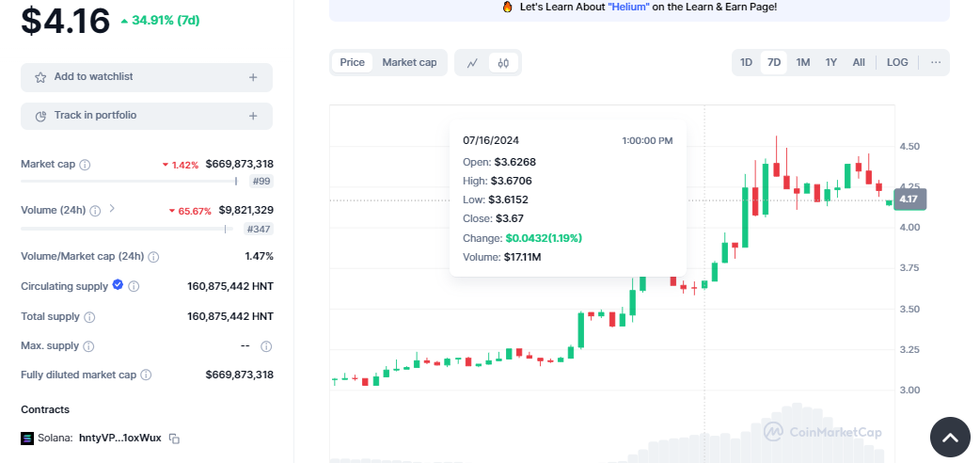
Task: Click Track in portfolio button
Action: pos(147,117)
